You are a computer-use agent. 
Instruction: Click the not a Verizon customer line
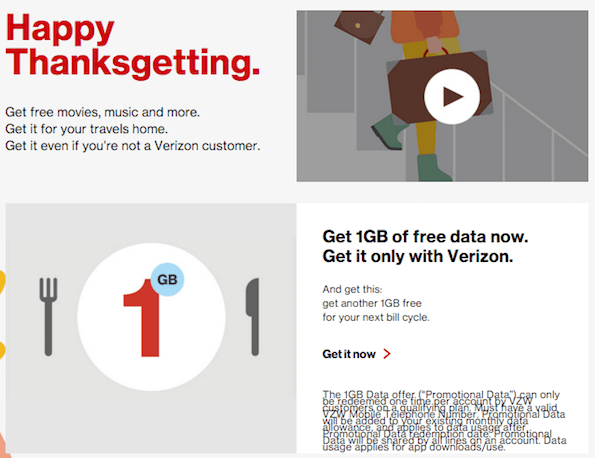click(x=133, y=146)
